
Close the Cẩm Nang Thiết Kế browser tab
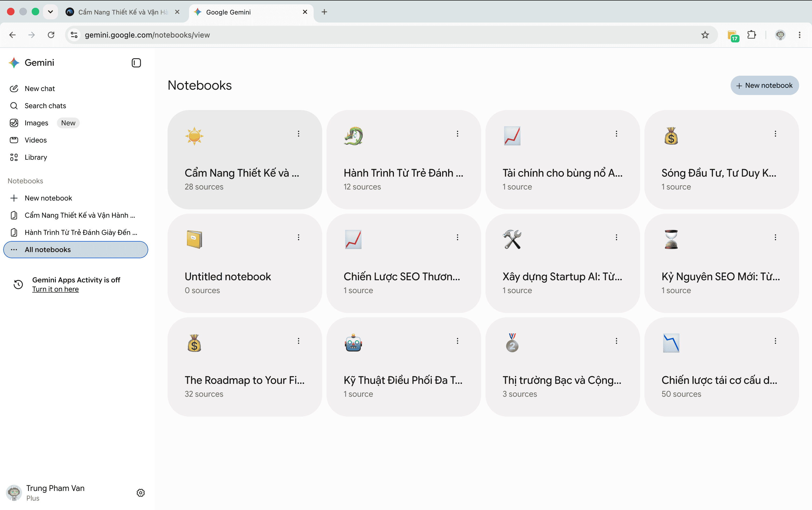tap(177, 12)
